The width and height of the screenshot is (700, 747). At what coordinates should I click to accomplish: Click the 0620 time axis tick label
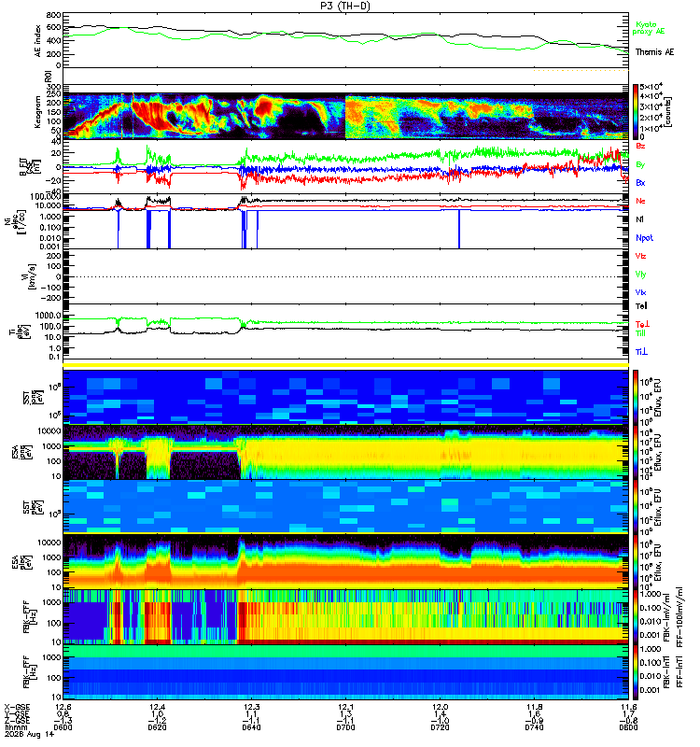(x=157, y=727)
